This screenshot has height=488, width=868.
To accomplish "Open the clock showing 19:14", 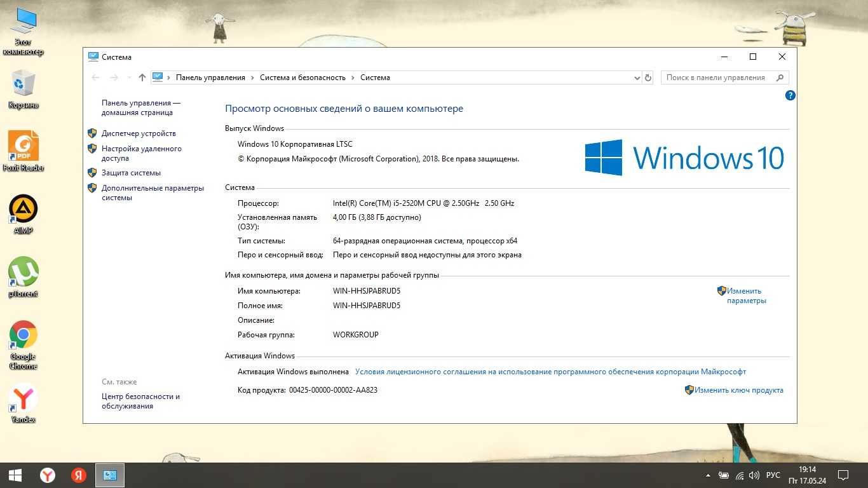I will (x=807, y=469).
